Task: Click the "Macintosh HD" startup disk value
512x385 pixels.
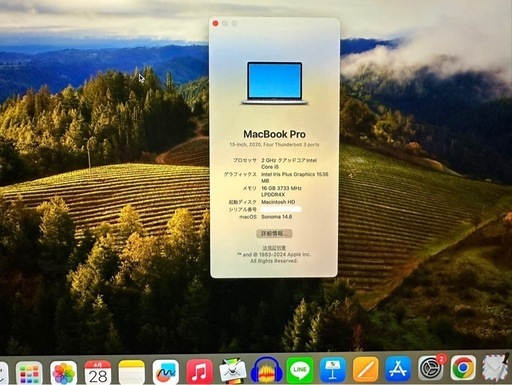Action: coord(278,202)
